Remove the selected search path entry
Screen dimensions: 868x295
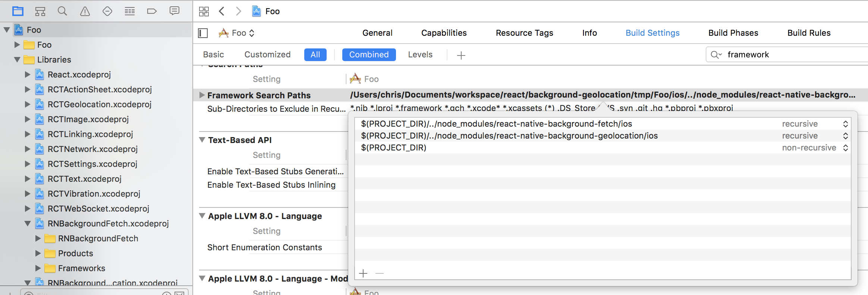pyautogui.click(x=380, y=274)
